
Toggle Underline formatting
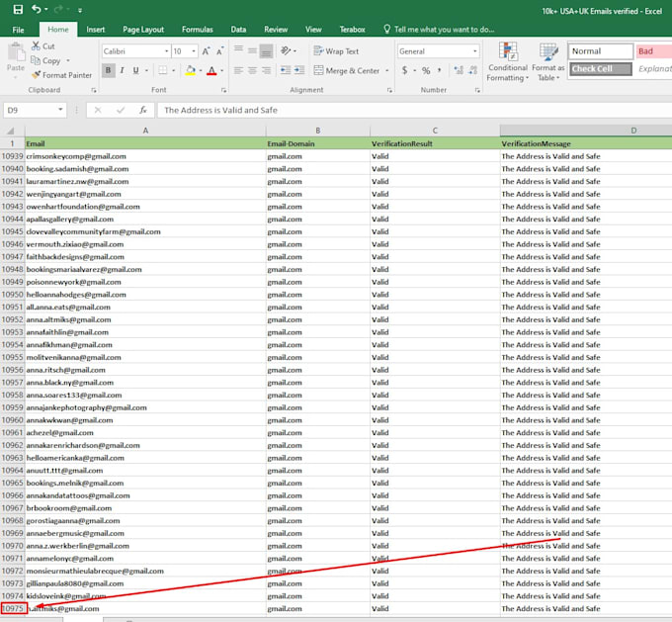point(135,70)
